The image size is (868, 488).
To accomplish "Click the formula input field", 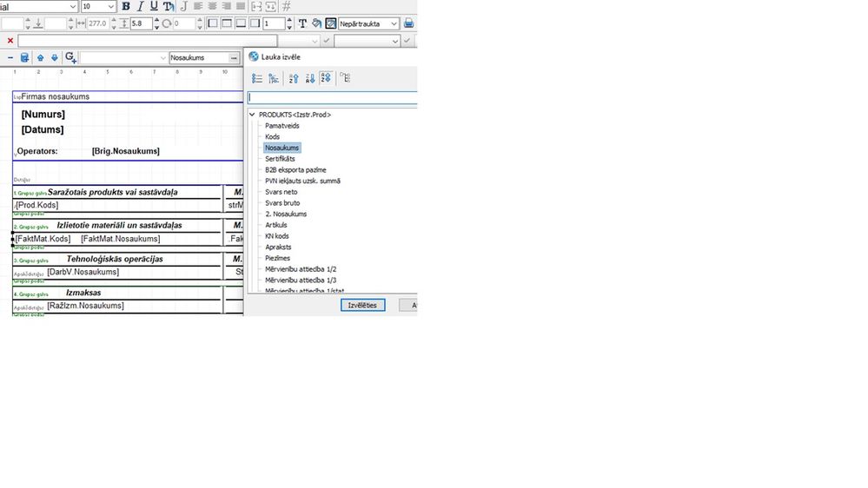I will [147, 41].
